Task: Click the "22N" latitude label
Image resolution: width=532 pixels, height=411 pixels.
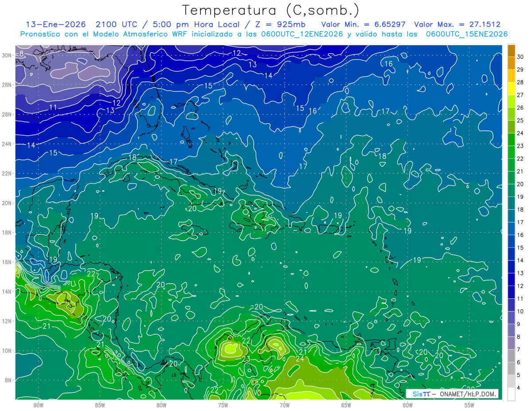Action: [7, 173]
